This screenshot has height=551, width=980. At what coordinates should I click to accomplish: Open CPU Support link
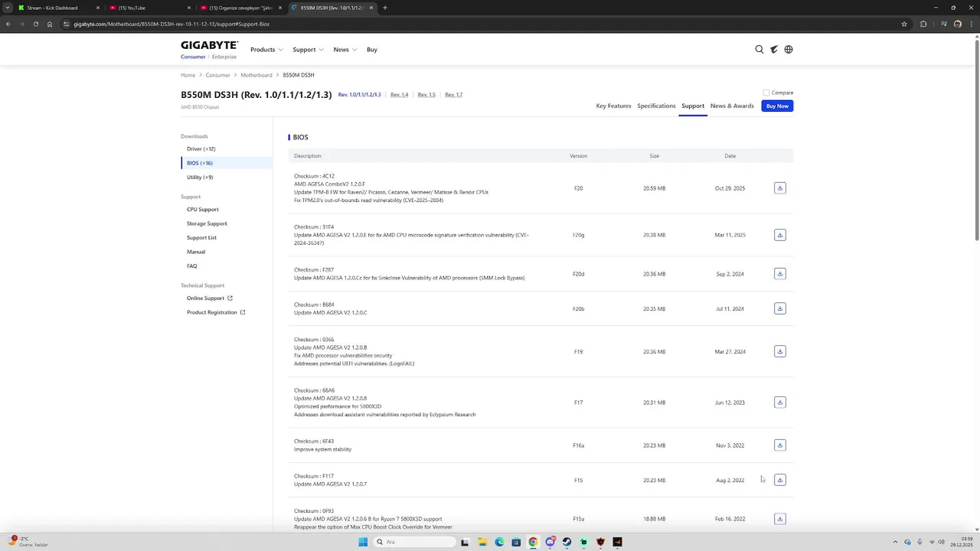pyautogui.click(x=203, y=209)
